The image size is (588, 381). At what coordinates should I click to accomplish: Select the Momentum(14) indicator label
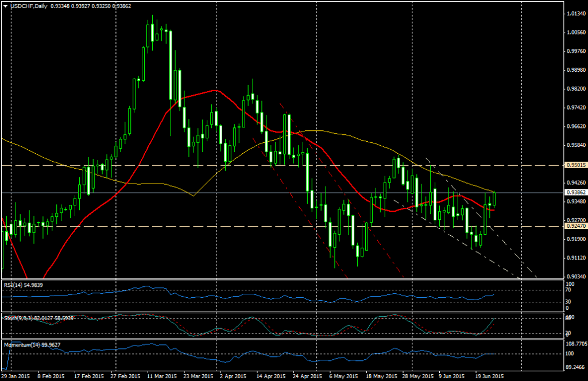(22, 345)
